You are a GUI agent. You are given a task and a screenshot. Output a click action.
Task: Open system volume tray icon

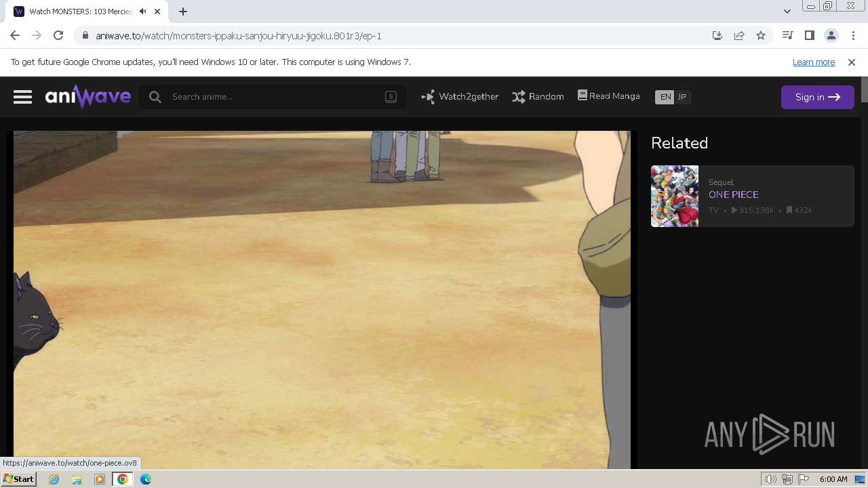770,479
